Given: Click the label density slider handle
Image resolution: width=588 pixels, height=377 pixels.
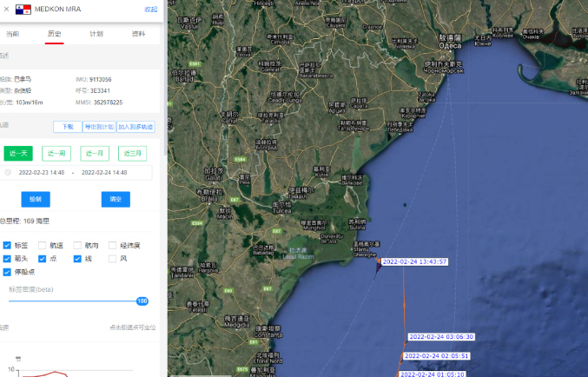Looking at the screenshot, I should 142,301.
